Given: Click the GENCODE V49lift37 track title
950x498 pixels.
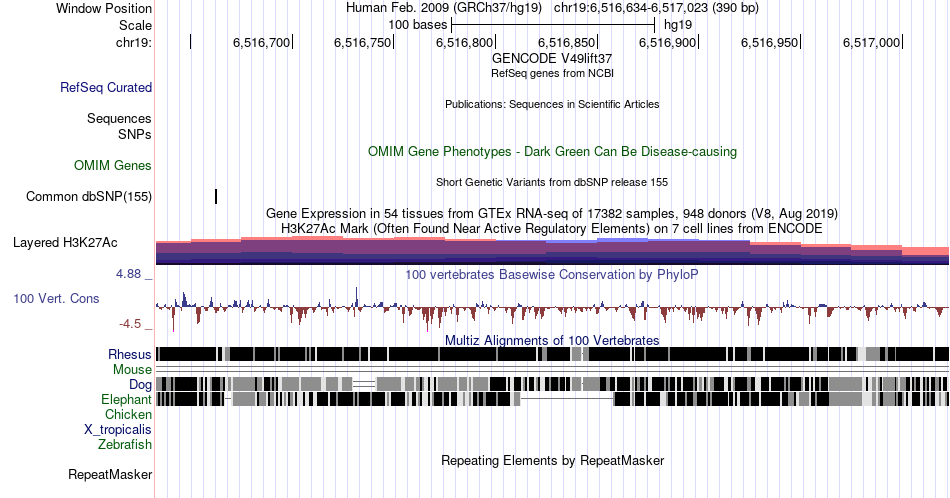Looking at the screenshot, I should point(552,58).
